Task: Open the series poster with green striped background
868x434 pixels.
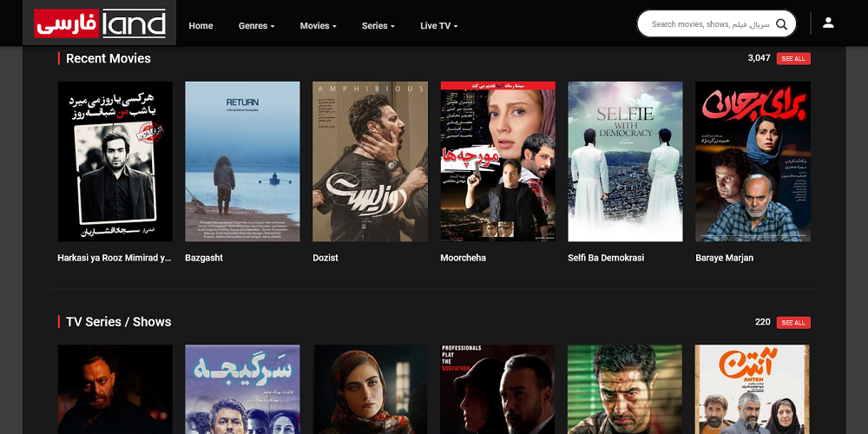Action: (x=626, y=390)
